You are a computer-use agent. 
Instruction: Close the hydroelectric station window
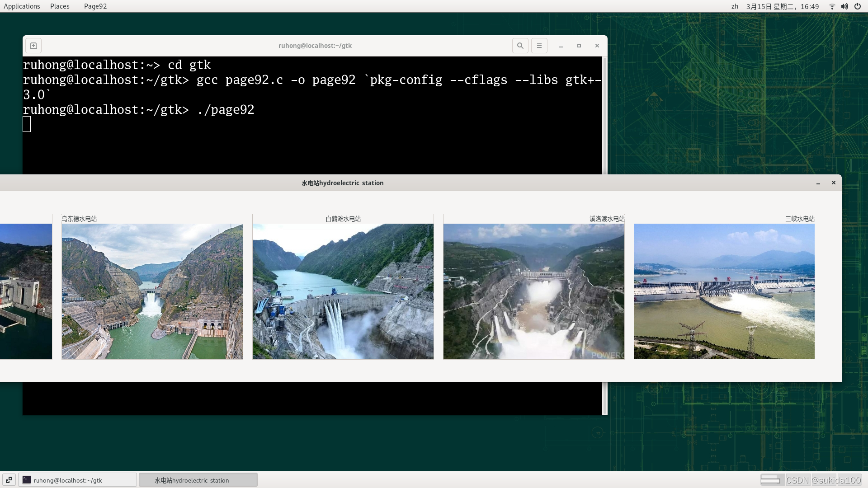click(833, 183)
